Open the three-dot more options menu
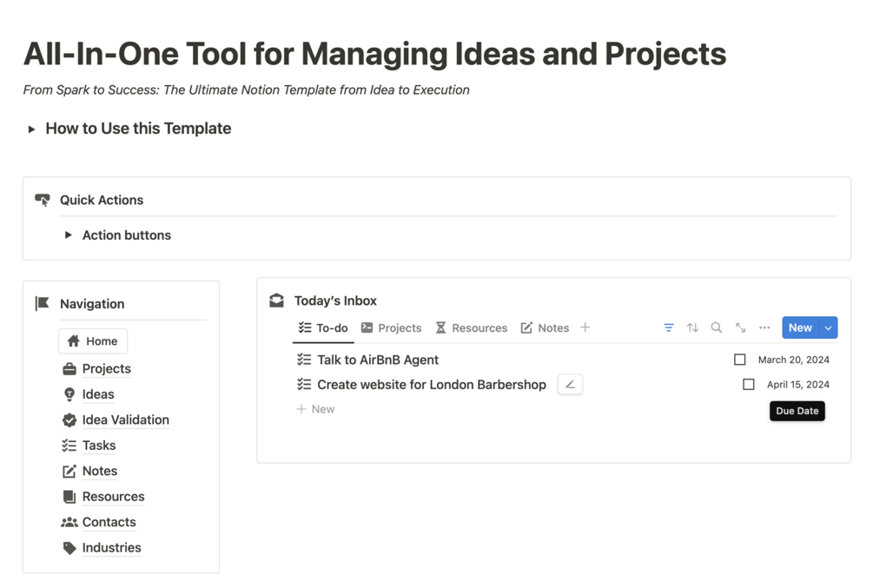The width and height of the screenshot is (873, 588). (764, 327)
